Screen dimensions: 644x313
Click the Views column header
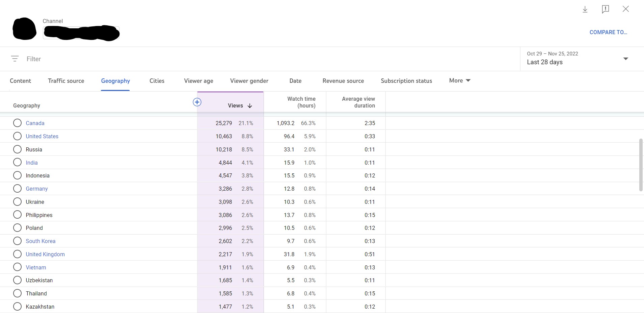tap(235, 105)
